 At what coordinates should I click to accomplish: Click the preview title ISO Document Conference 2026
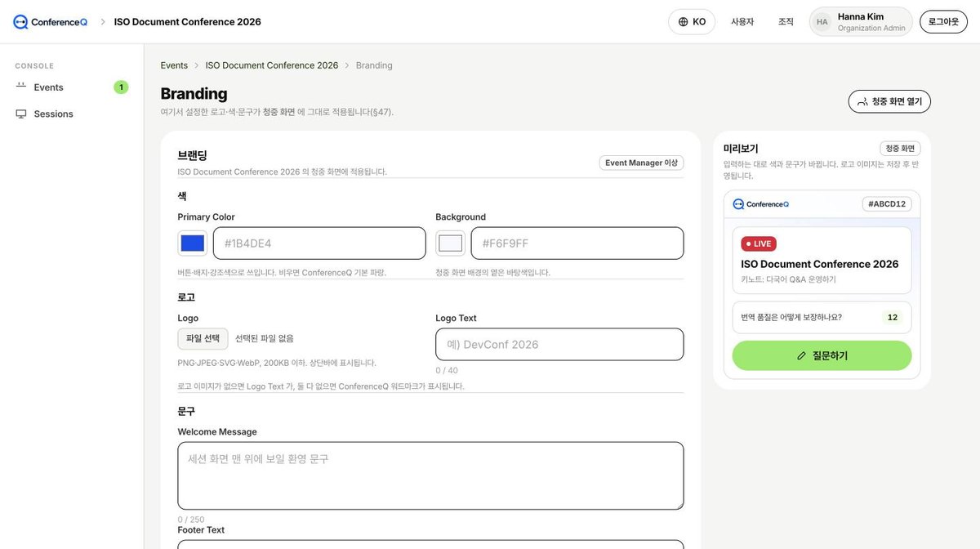[x=820, y=264]
